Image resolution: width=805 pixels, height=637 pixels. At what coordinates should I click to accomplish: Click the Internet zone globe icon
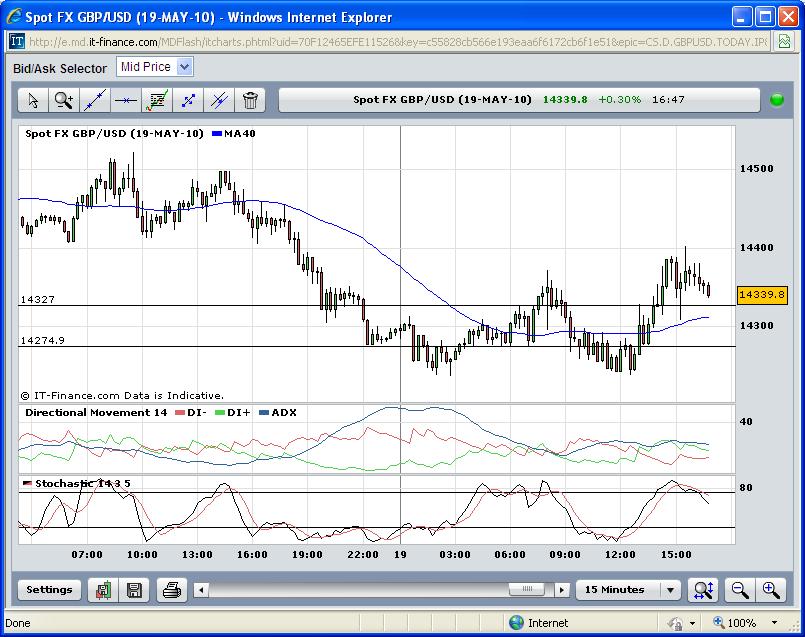[516, 623]
